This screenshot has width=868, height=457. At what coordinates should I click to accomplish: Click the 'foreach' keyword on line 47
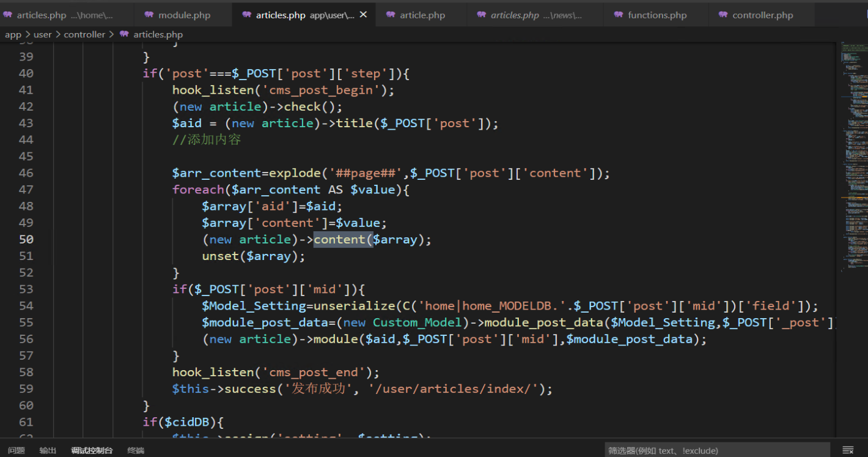click(198, 190)
